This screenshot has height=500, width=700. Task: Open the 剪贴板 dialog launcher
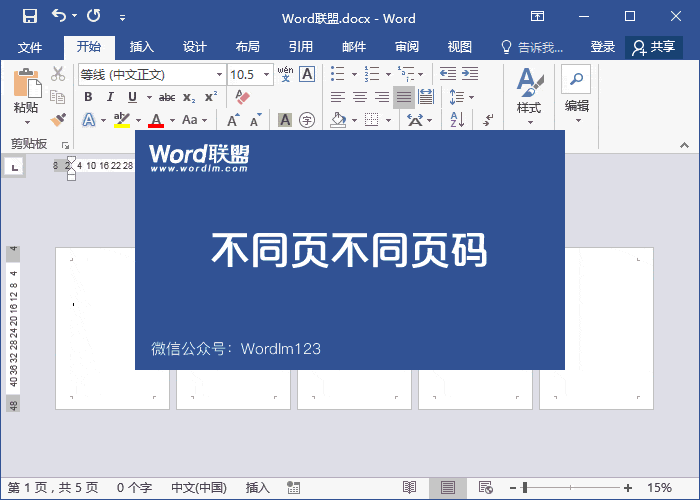[65, 145]
